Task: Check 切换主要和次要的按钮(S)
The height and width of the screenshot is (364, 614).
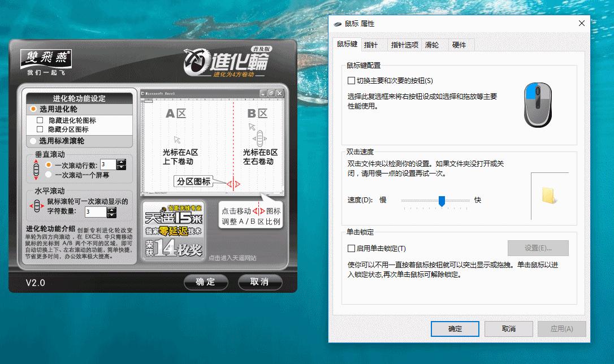Action: pos(351,81)
